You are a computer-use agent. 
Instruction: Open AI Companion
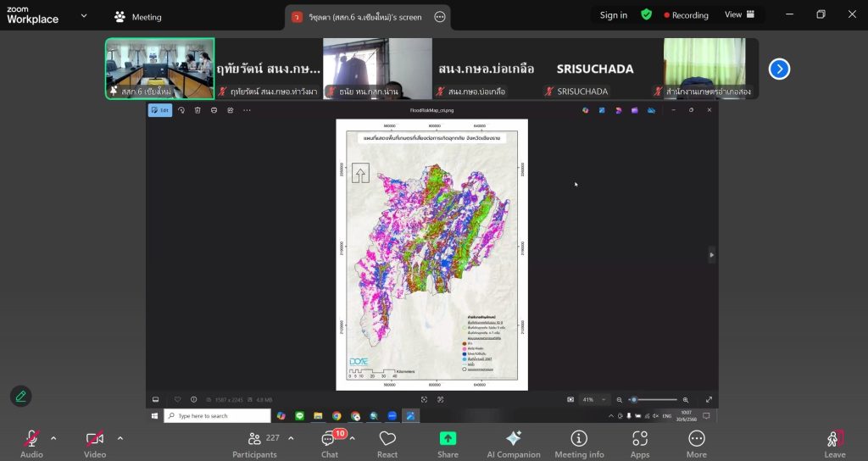[x=513, y=442]
